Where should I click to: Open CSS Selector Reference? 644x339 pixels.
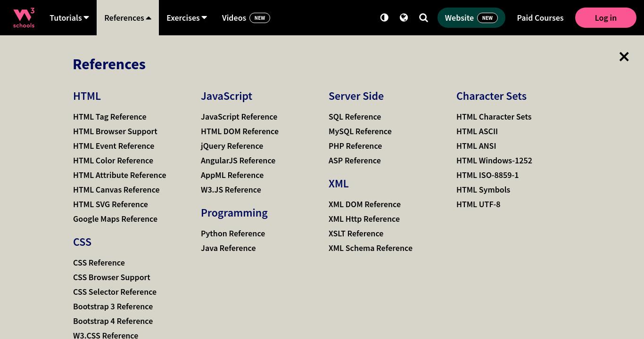(x=115, y=291)
